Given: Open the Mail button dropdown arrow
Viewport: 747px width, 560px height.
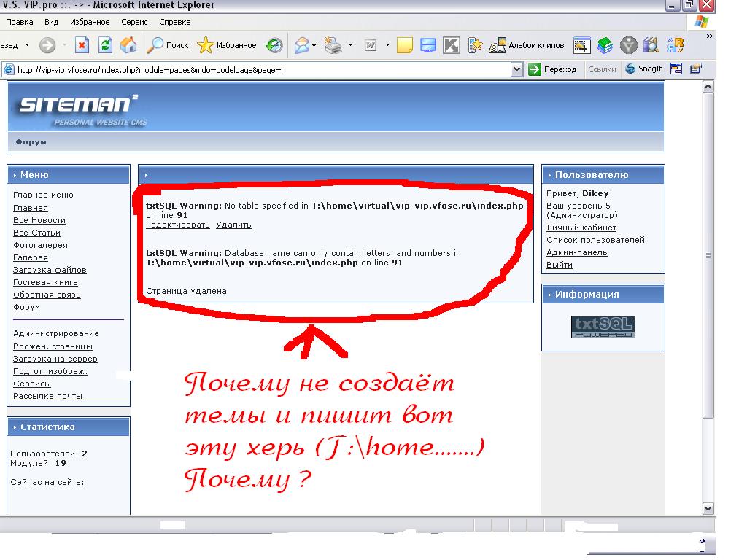Looking at the screenshot, I should (314, 45).
